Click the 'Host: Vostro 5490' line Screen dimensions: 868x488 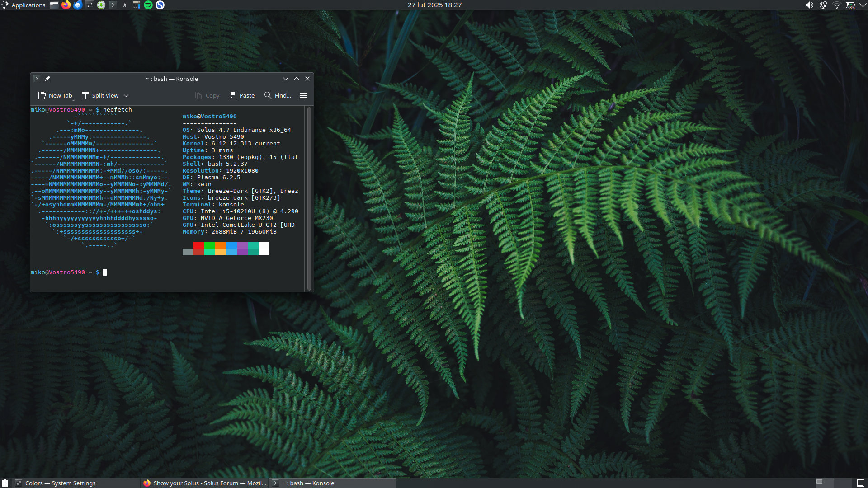pyautogui.click(x=213, y=137)
